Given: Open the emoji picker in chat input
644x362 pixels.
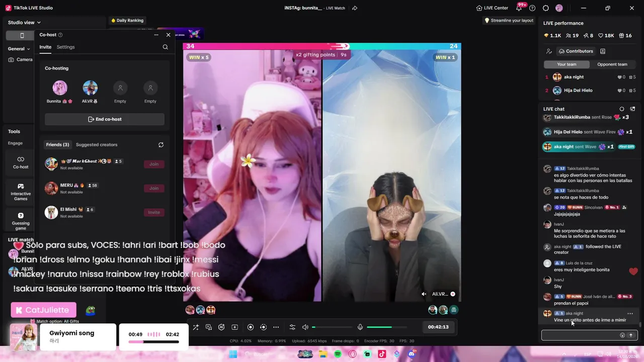Looking at the screenshot, I should point(622,335).
